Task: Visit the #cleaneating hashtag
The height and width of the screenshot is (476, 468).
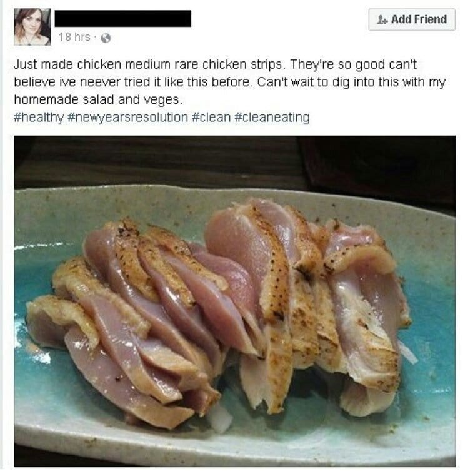Action: pyautogui.click(x=272, y=117)
